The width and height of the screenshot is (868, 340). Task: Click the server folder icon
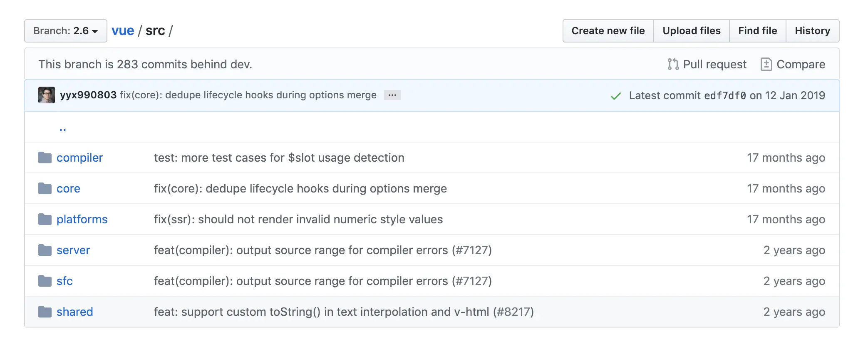[x=45, y=250]
